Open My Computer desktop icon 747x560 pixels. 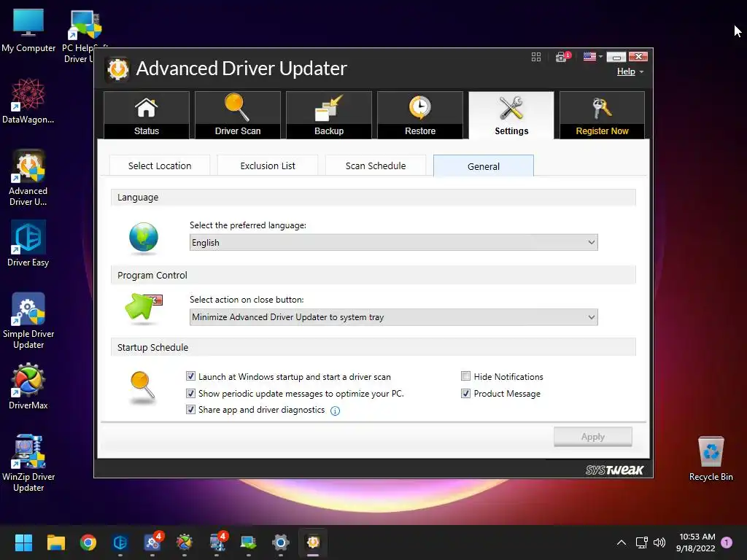(28, 30)
